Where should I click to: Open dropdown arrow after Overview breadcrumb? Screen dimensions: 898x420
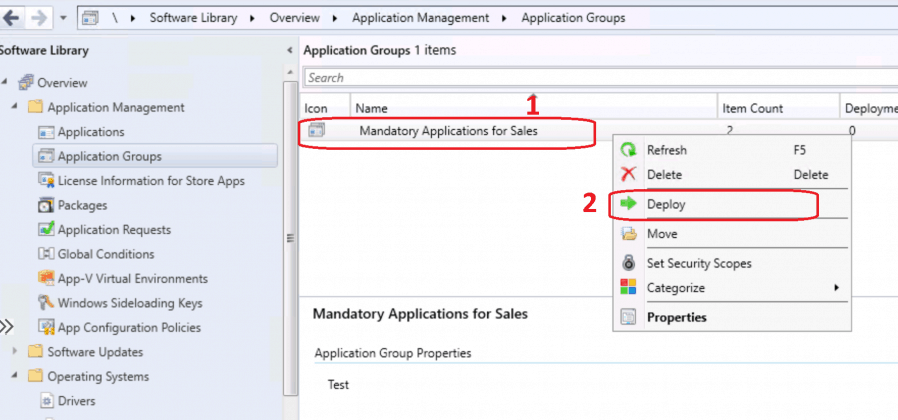(x=335, y=18)
